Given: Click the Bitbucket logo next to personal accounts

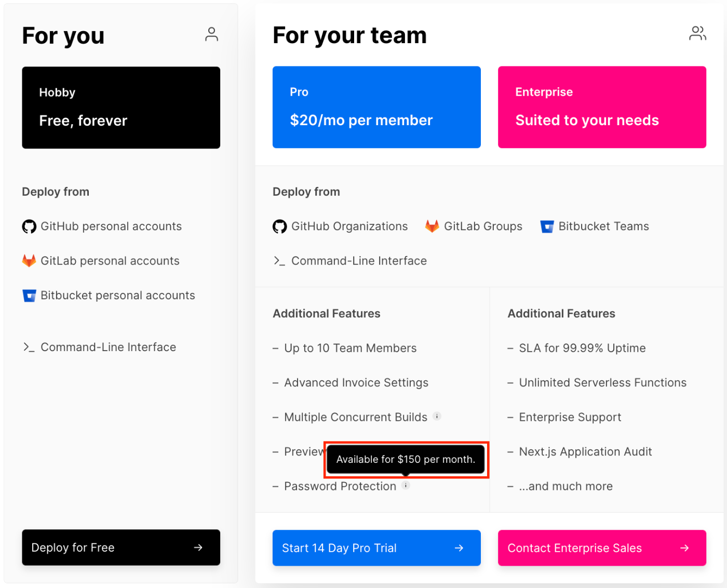Looking at the screenshot, I should 30,296.
